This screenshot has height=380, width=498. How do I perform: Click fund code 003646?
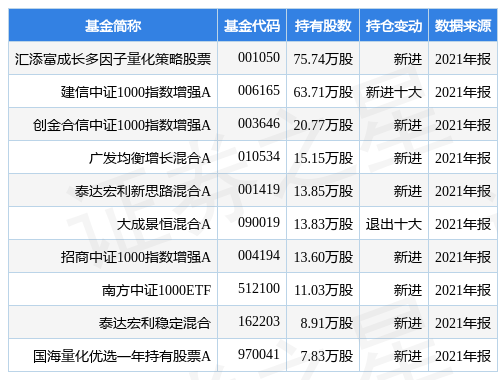coord(259,124)
